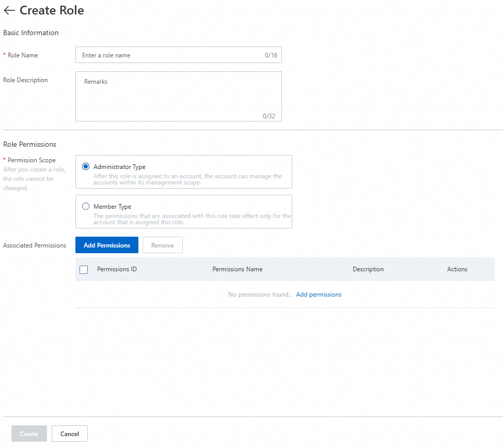Click the Actions column header
Image resolution: width=503 pixels, height=448 pixels.
click(457, 269)
